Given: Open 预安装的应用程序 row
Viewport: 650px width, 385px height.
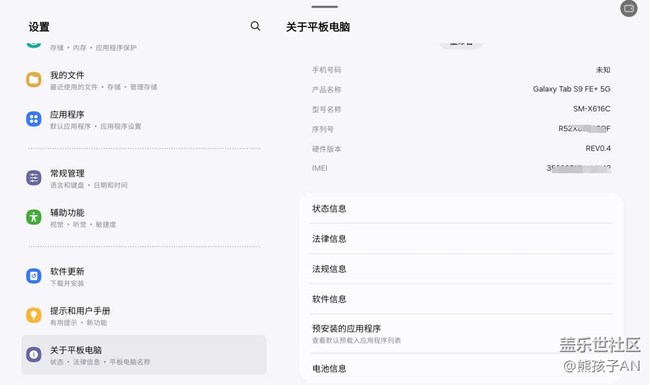Looking at the screenshot, I should [x=461, y=334].
